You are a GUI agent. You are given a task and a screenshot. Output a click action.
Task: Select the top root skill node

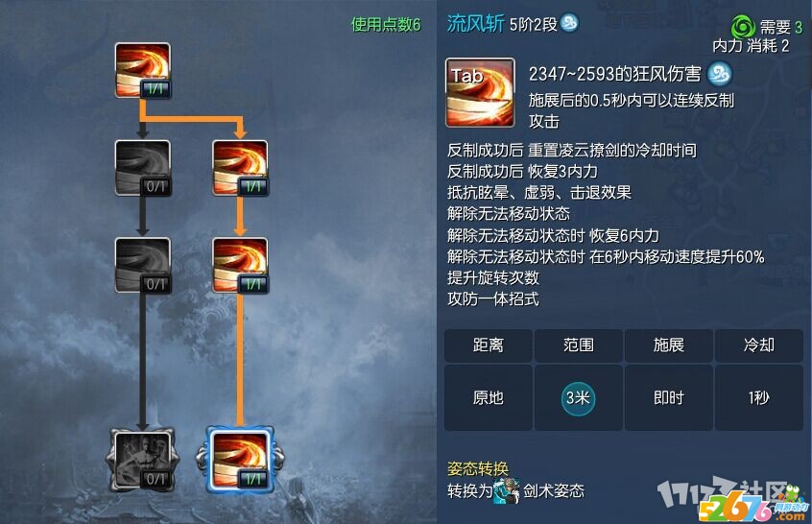(142, 70)
